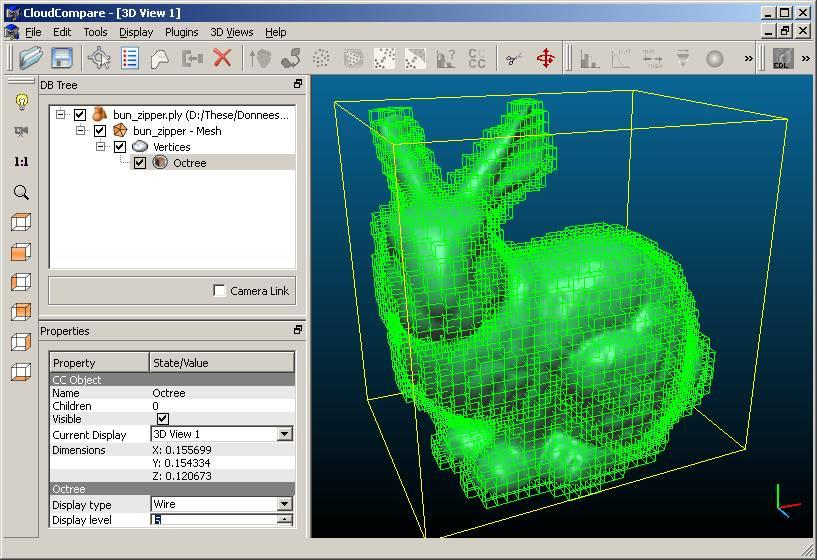Viewport: 817px width, 560px height.
Task: Open the Plugins menu
Action: pos(181,32)
